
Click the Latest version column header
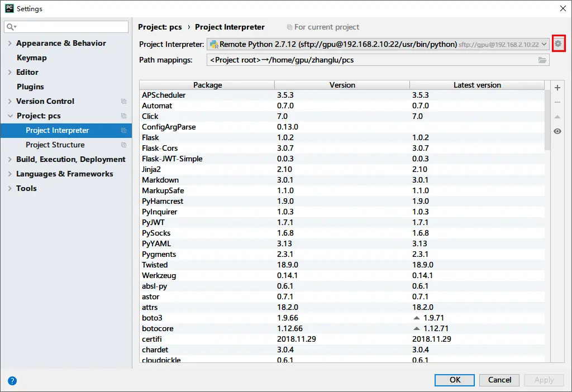point(477,85)
